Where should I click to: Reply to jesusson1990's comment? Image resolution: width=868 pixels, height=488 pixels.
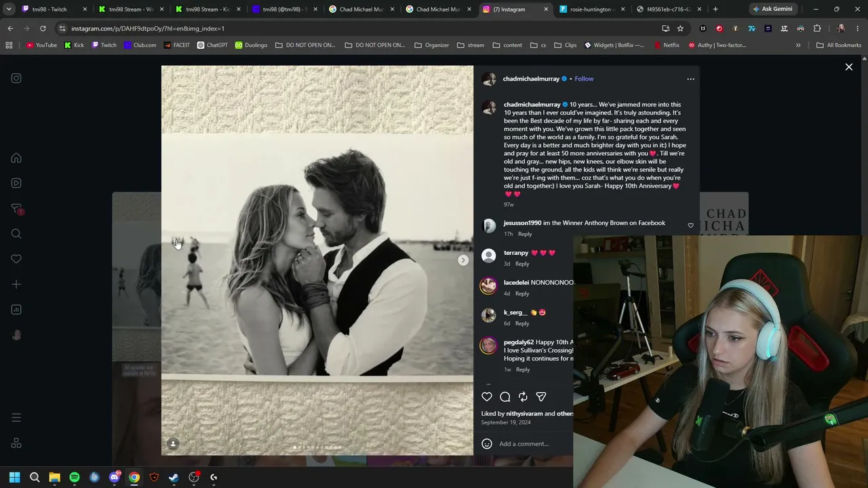click(x=525, y=234)
